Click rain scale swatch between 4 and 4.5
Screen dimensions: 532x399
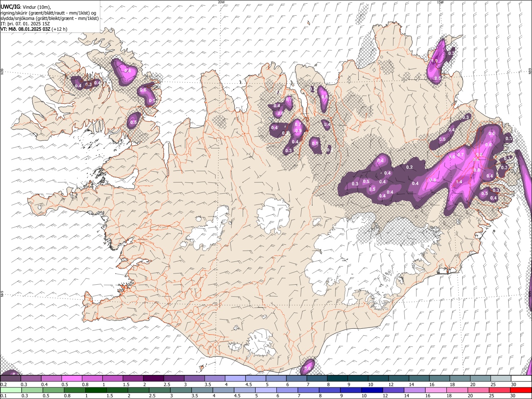(x=224, y=390)
